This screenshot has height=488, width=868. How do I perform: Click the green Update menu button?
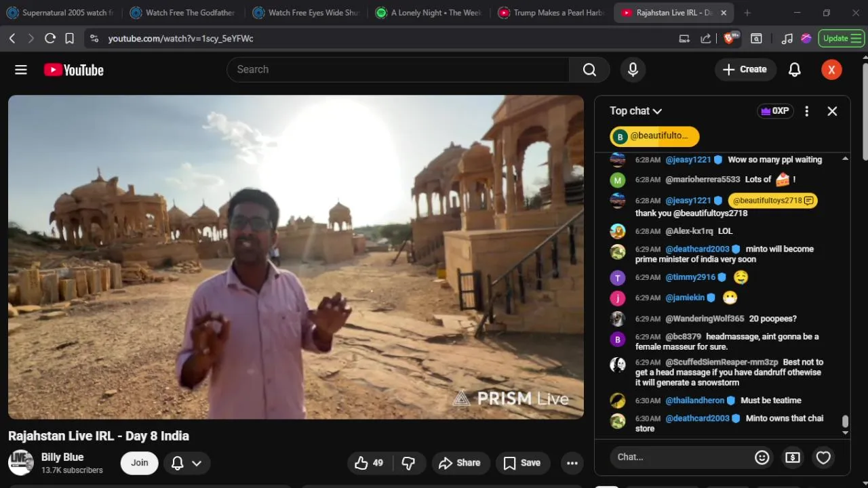pyautogui.click(x=841, y=39)
